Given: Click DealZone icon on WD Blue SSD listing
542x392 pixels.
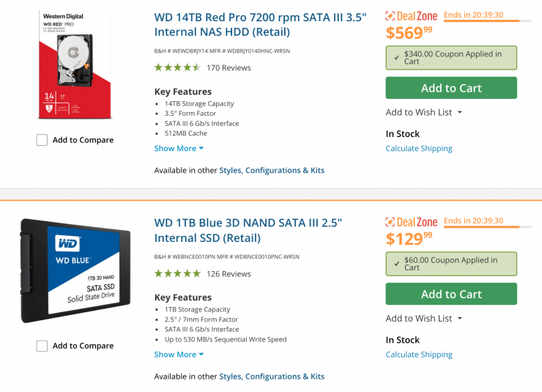Looking at the screenshot, I should pyautogui.click(x=391, y=222).
